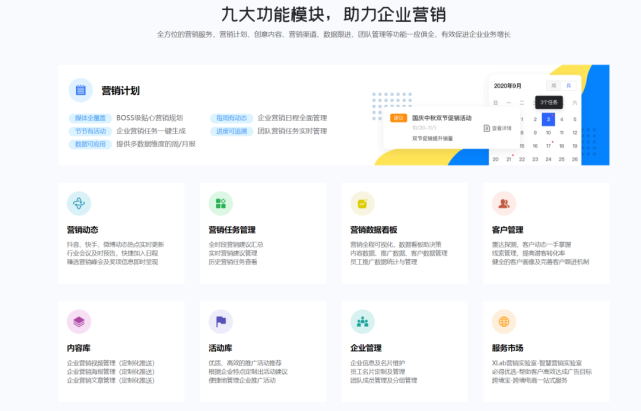641x411 pixels.
Task: Click the 媒体全覆盖 tag
Action: pyautogui.click(x=90, y=118)
